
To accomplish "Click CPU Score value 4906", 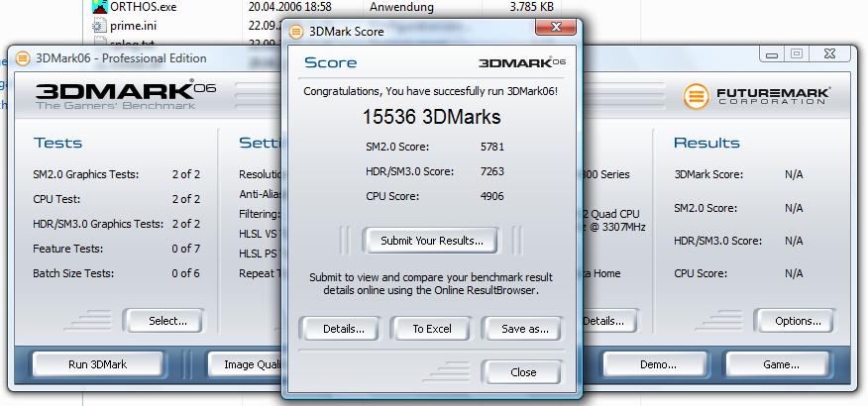I will pos(492,196).
